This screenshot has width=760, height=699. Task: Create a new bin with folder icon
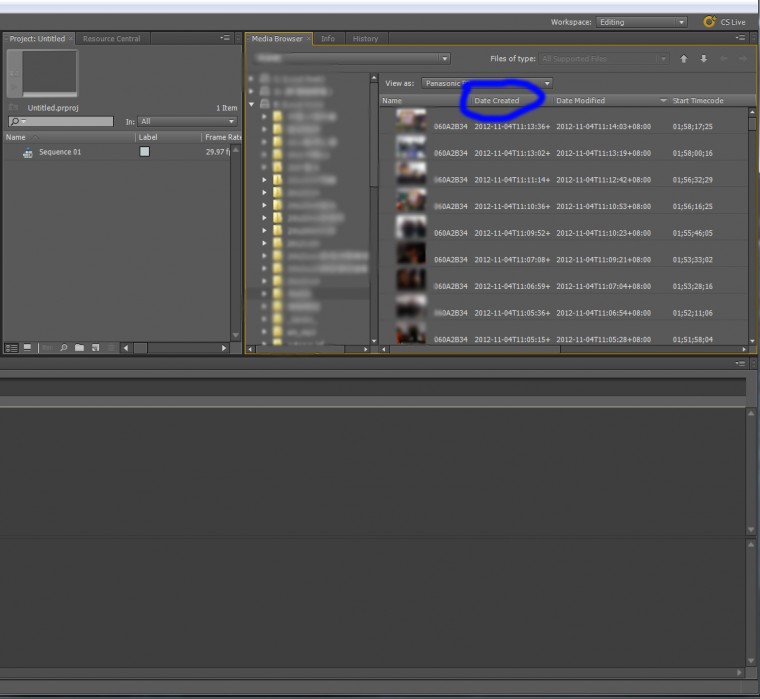(79, 348)
